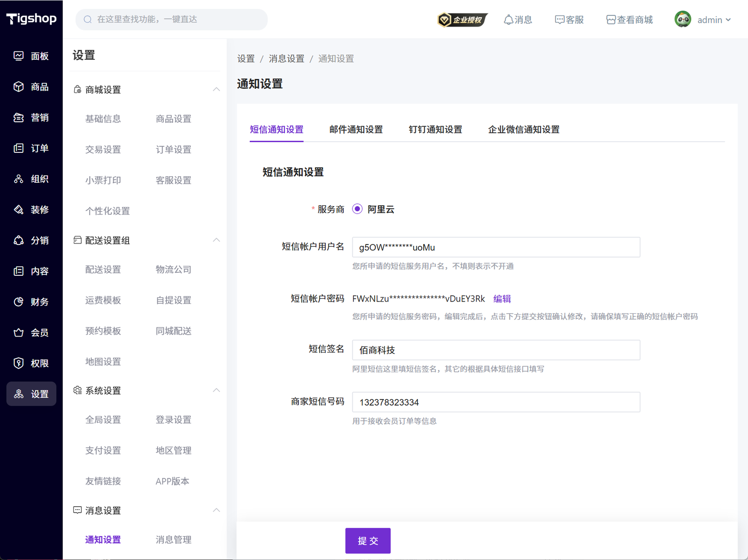The width and height of the screenshot is (748, 560).
Task: Click the 编辑 link for password
Action: tap(502, 299)
